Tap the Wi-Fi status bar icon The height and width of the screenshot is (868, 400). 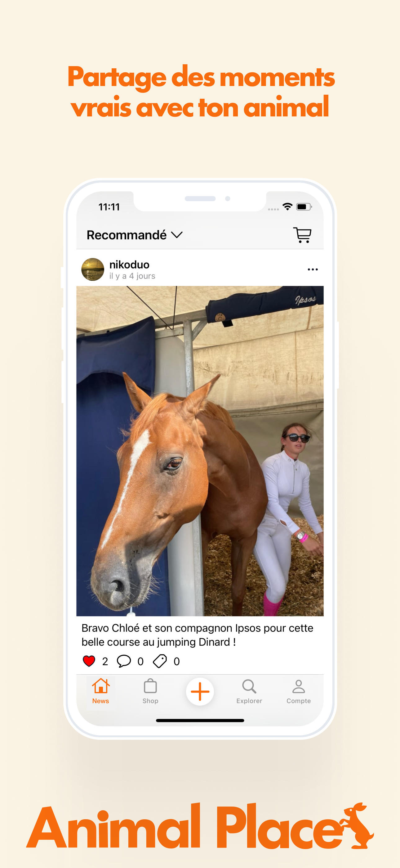click(x=287, y=206)
